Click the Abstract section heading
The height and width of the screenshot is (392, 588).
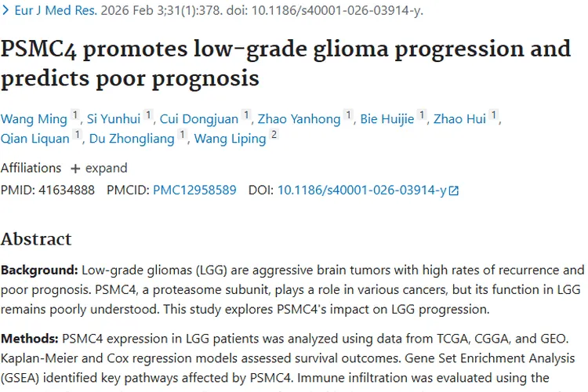(x=36, y=239)
